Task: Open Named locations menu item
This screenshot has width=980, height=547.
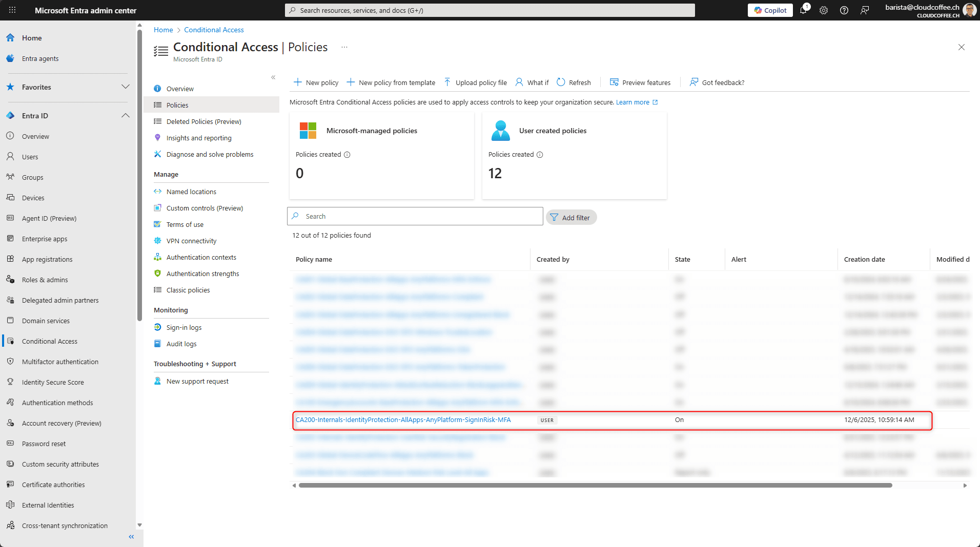Action: (191, 192)
